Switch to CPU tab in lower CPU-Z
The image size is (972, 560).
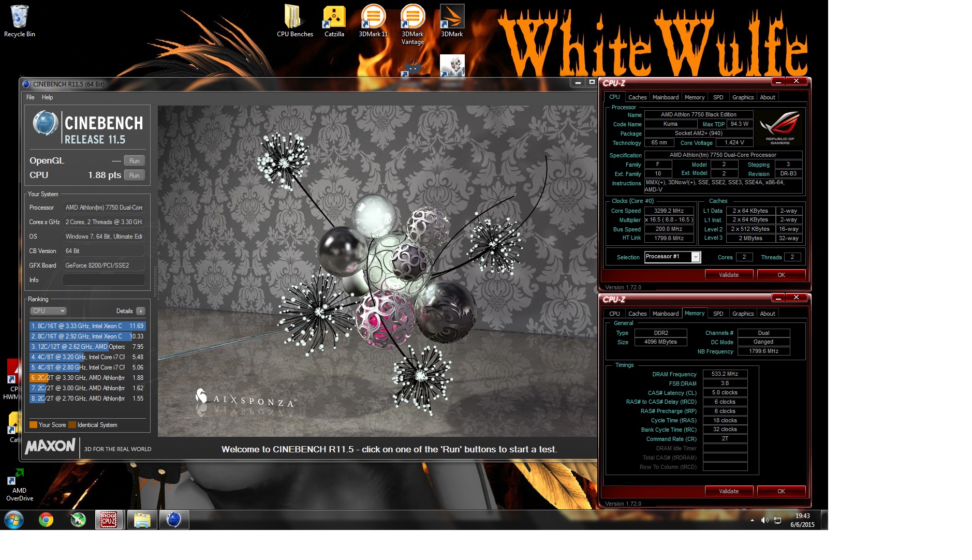(614, 314)
